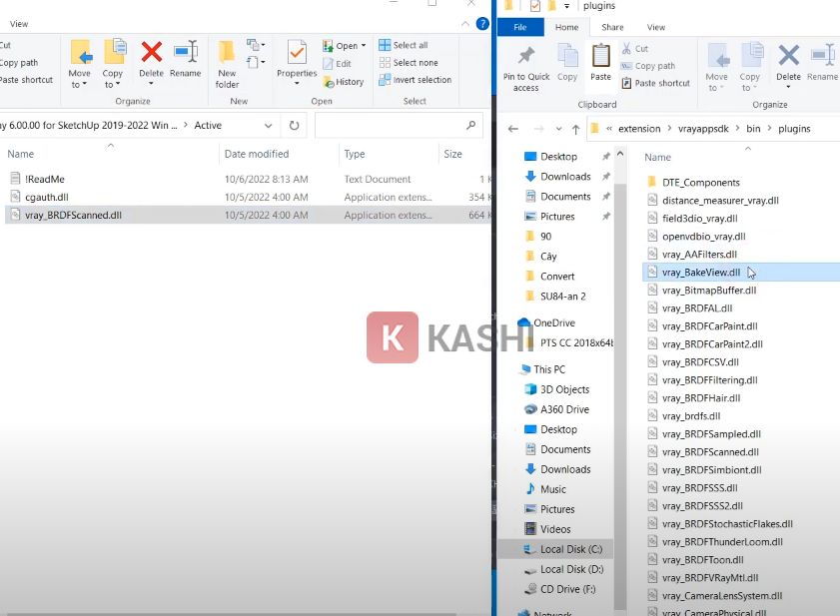The height and width of the screenshot is (616, 840).
Task: Go up one folder level in plugins window
Action: [x=575, y=129]
